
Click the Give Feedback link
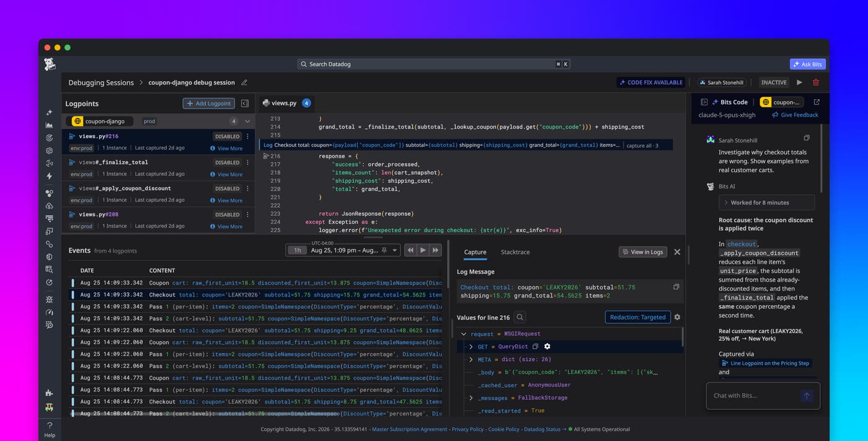tap(795, 115)
